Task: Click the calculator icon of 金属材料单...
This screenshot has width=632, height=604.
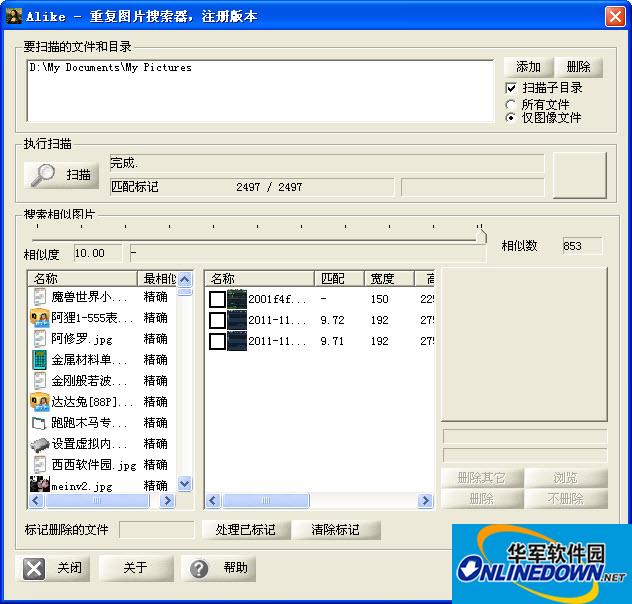Action: 40,360
